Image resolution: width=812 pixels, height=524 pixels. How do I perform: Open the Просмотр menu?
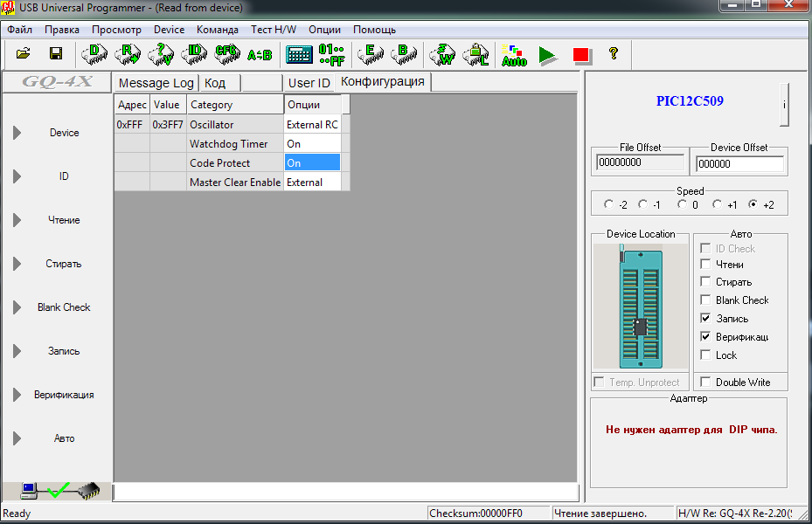coord(116,30)
